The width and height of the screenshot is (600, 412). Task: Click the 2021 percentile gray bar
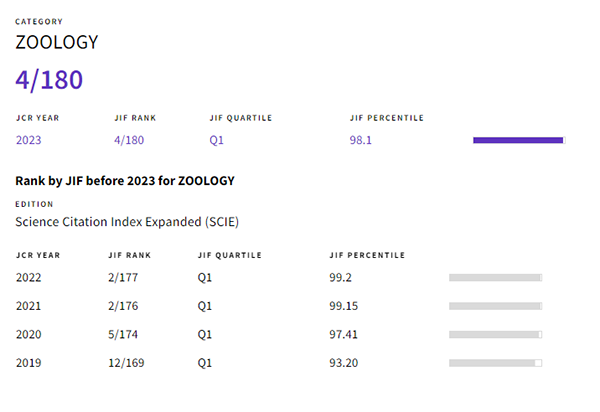coord(495,306)
